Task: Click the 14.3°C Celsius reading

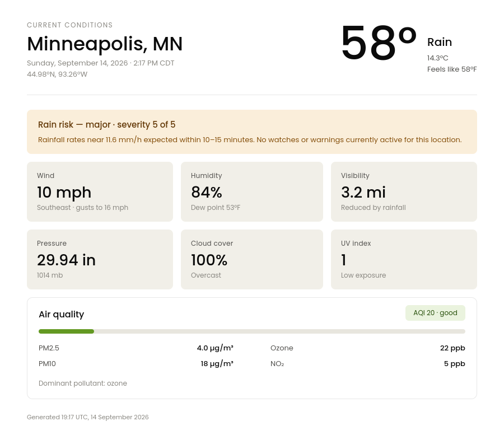Action: click(x=437, y=58)
